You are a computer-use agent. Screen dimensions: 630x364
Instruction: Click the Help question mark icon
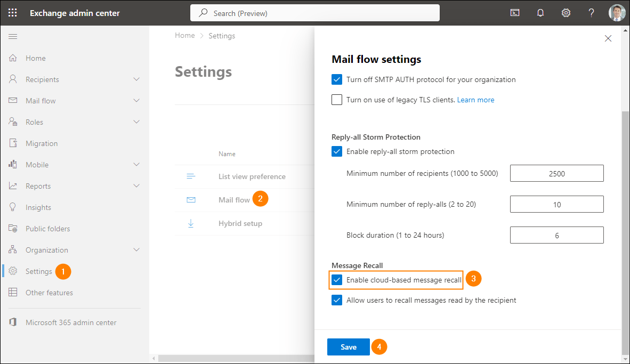[x=591, y=12]
